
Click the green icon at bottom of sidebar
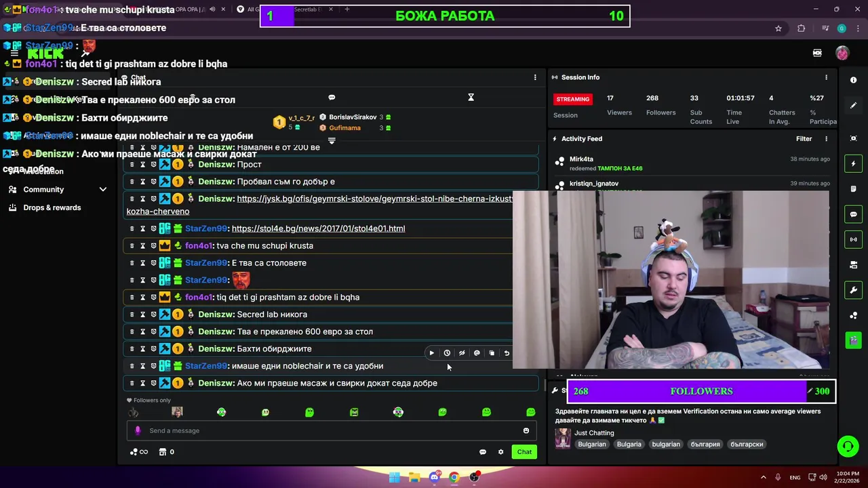(x=853, y=340)
